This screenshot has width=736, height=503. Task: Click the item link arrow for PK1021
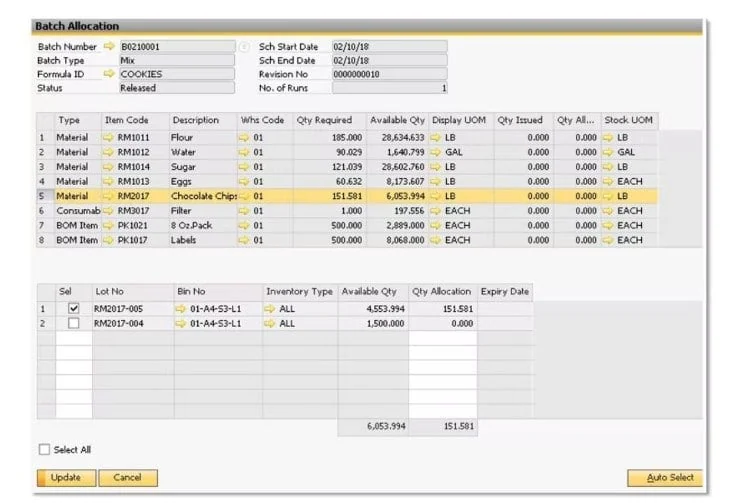pyautogui.click(x=108, y=225)
